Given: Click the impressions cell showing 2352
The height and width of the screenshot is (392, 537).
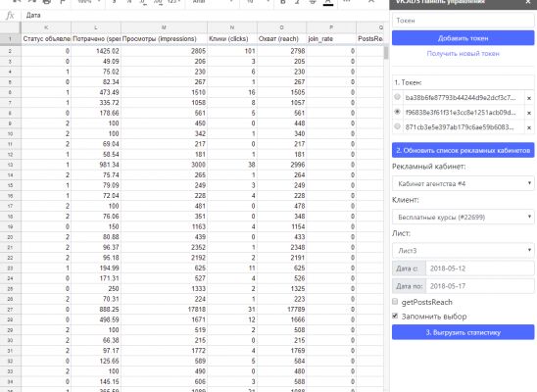Looking at the screenshot, I should point(164,247).
